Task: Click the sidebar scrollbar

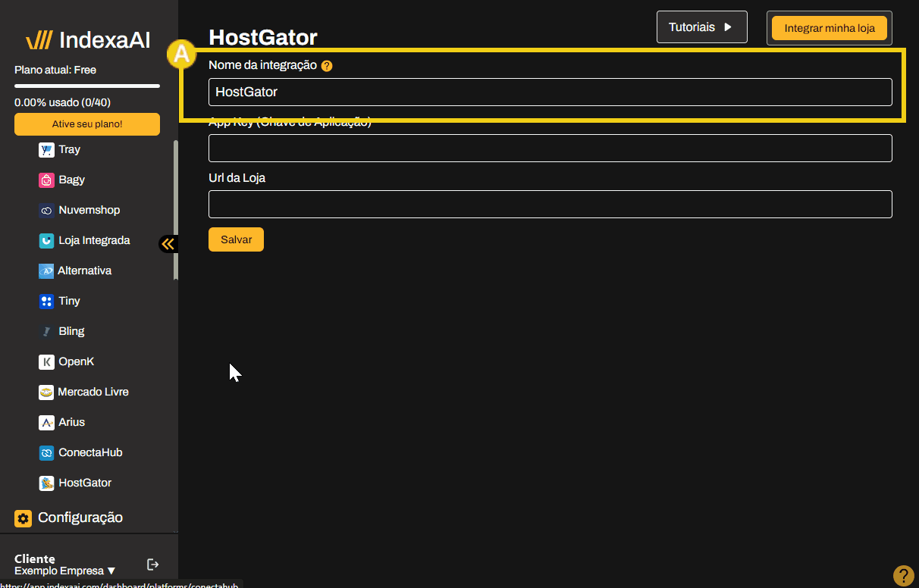Action: 176,210
